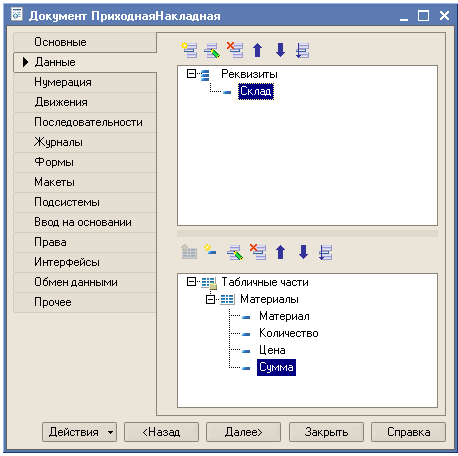Viewport: 458px width, 456px height.
Task: Switch to the Основные tab
Action: pyautogui.click(x=85, y=42)
